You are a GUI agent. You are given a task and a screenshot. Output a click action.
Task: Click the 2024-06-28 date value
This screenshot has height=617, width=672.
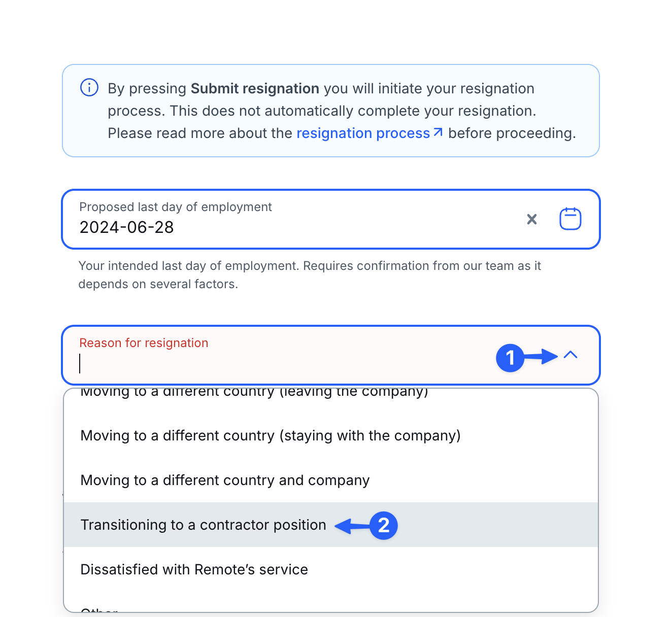(x=127, y=227)
